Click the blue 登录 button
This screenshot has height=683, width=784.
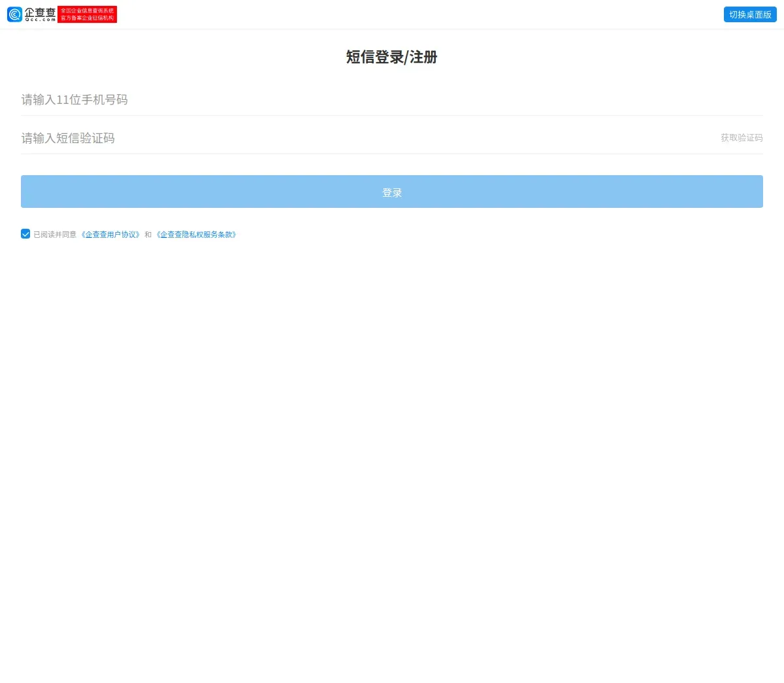click(392, 192)
